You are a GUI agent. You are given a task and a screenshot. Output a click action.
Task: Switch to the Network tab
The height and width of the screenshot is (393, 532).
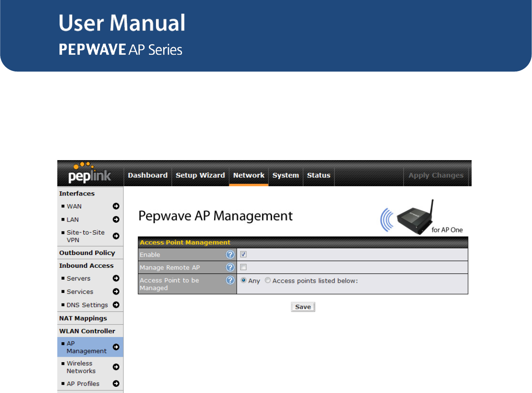pos(249,175)
